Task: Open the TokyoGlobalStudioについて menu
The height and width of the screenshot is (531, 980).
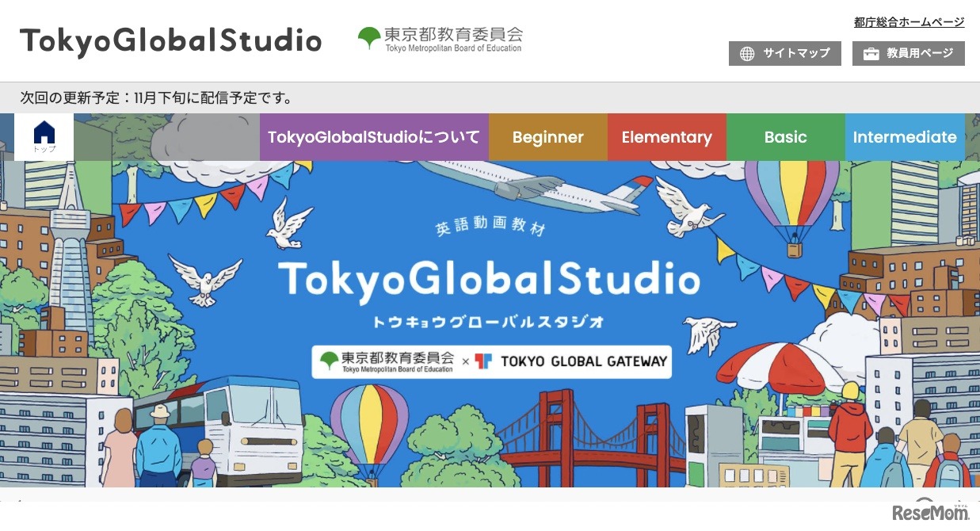Action: coord(375,136)
